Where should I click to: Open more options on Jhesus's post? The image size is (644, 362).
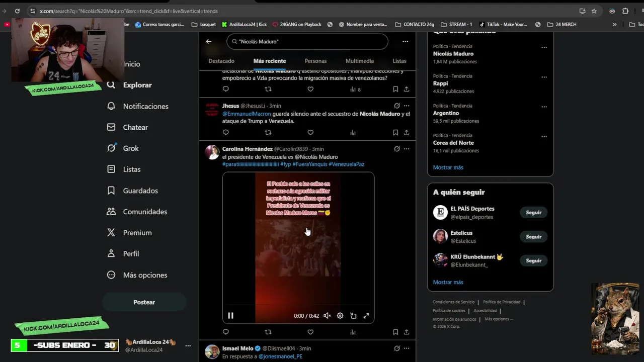point(407,106)
